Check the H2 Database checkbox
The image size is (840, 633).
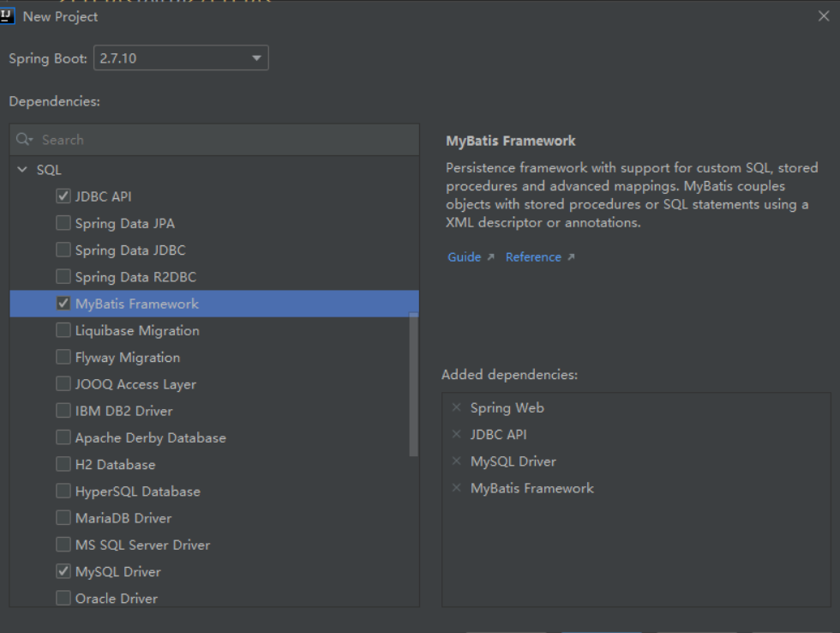[x=63, y=464]
